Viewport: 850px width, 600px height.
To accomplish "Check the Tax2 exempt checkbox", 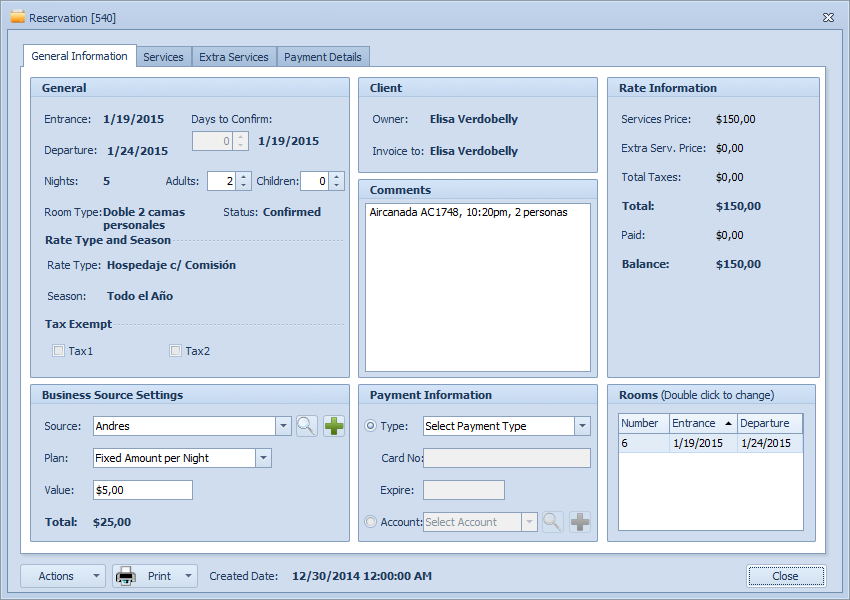I will pyautogui.click(x=176, y=351).
